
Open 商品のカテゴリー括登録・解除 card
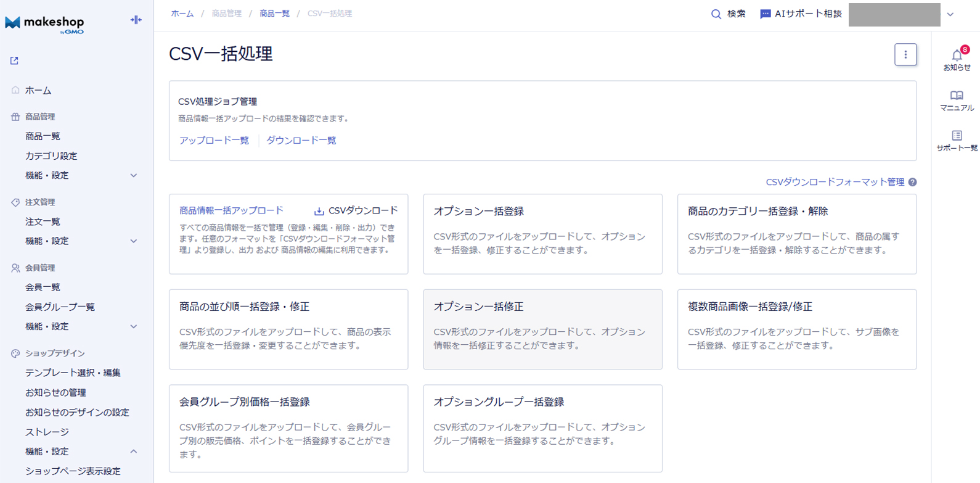click(x=797, y=234)
